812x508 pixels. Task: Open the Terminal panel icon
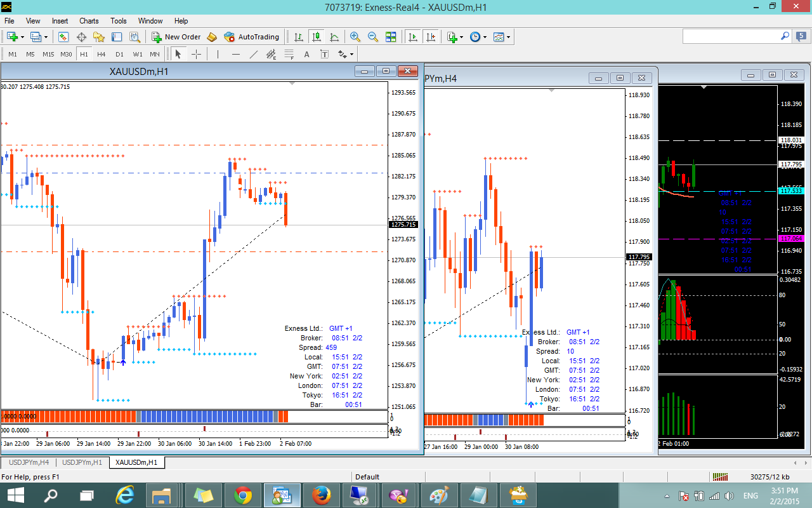point(117,37)
